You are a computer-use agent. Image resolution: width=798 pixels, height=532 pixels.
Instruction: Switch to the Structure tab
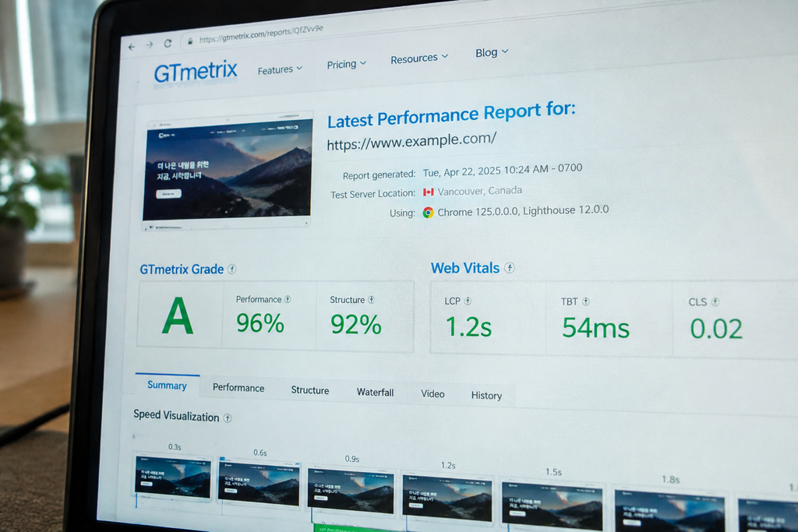[x=310, y=390]
